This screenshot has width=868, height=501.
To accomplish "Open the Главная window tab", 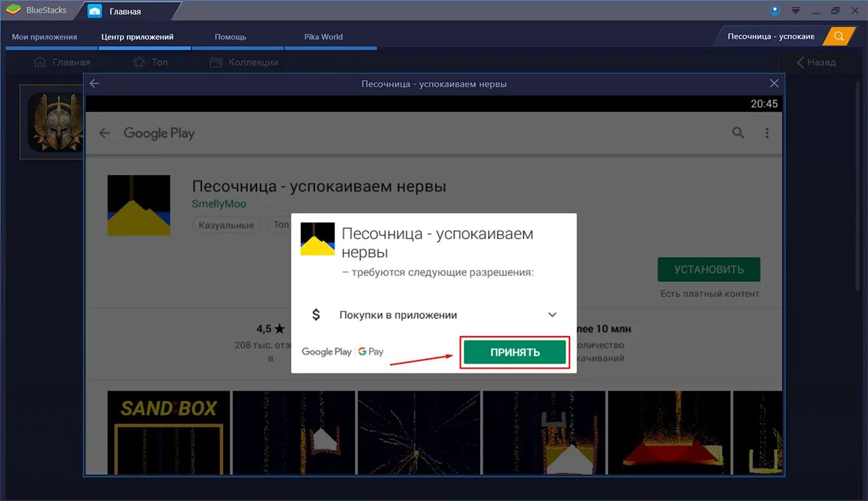I will coord(125,11).
